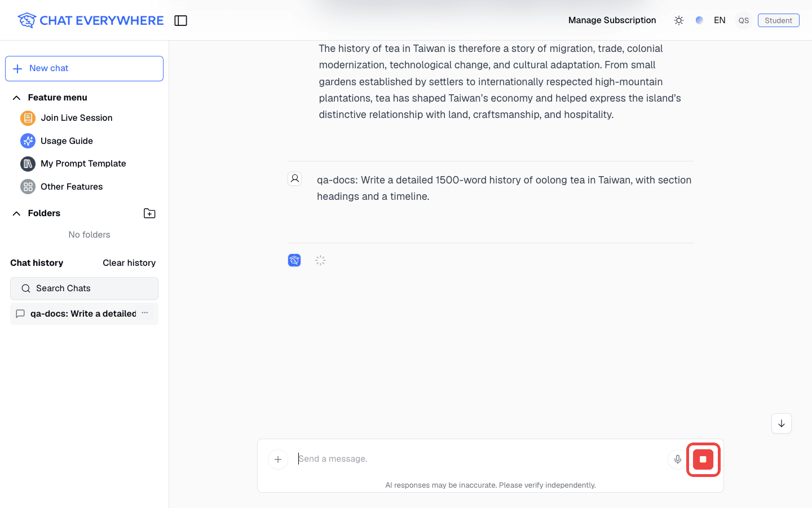
Task: Create a new folder with the folder-plus icon
Action: tap(149, 213)
